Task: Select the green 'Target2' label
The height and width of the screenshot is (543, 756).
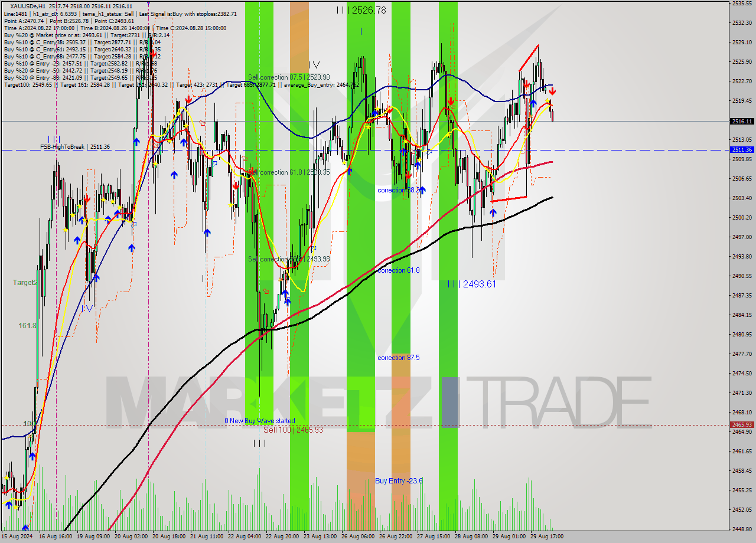Action: (x=25, y=283)
